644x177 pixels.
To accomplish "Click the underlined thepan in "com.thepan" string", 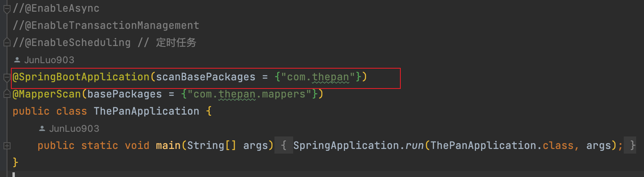I will click(x=330, y=77).
